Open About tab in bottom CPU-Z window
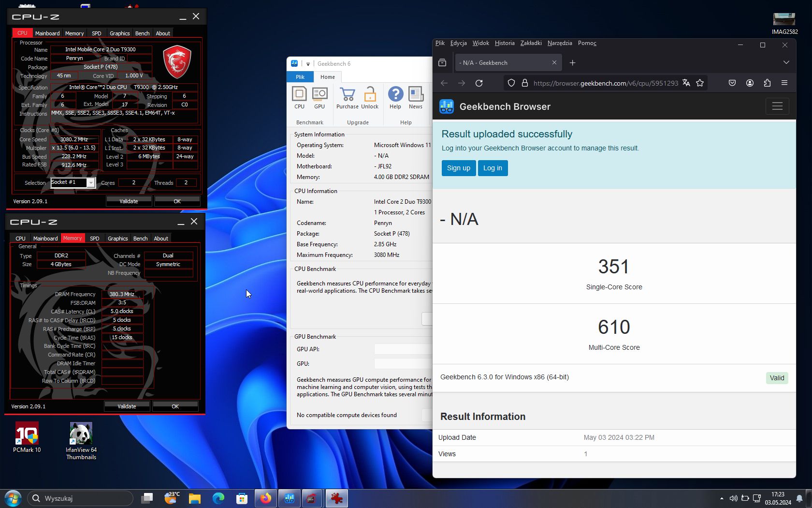This screenshot has width=812, height=508. pyautogui.click(x=161, y=239)
